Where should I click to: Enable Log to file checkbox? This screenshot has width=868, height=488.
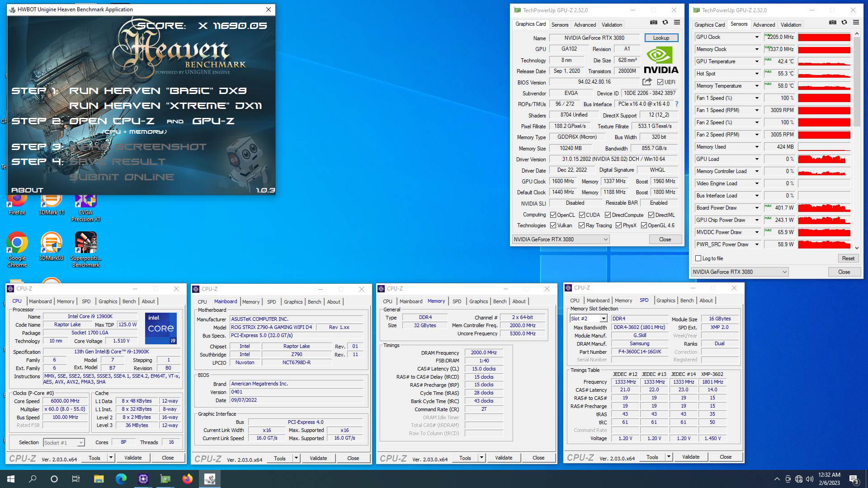pos(698,258)
